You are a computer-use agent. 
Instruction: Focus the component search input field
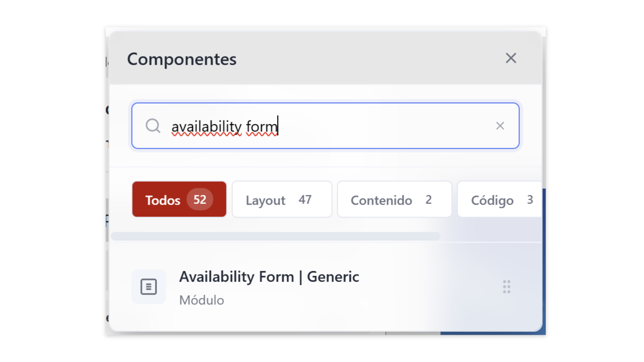(x=369, y=126)
